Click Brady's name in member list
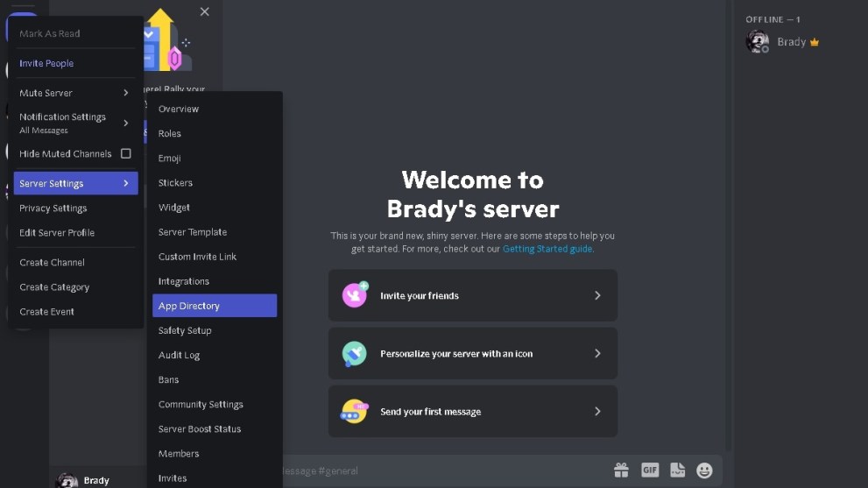 (791, 42)
